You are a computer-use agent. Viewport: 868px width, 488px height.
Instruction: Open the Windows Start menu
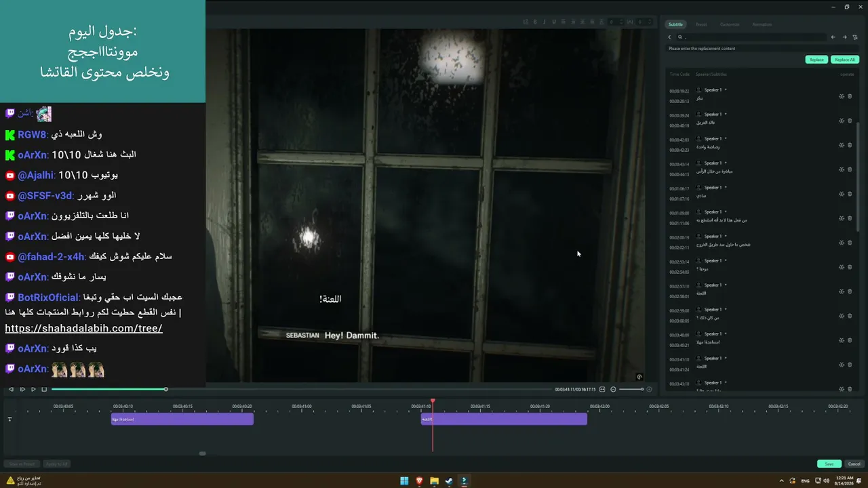404,481
